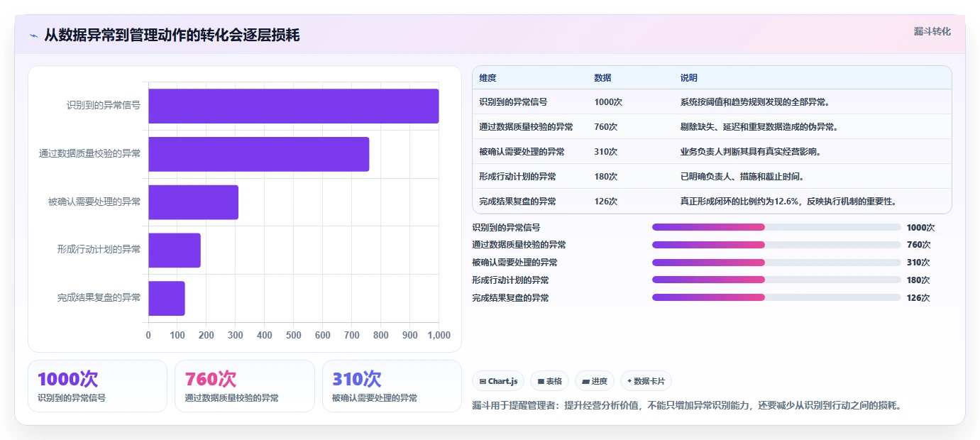Viewport: 980px width, 440px height.
Task: Click the 漏斗转化 tag in header
Action: [x=932, y=31]
